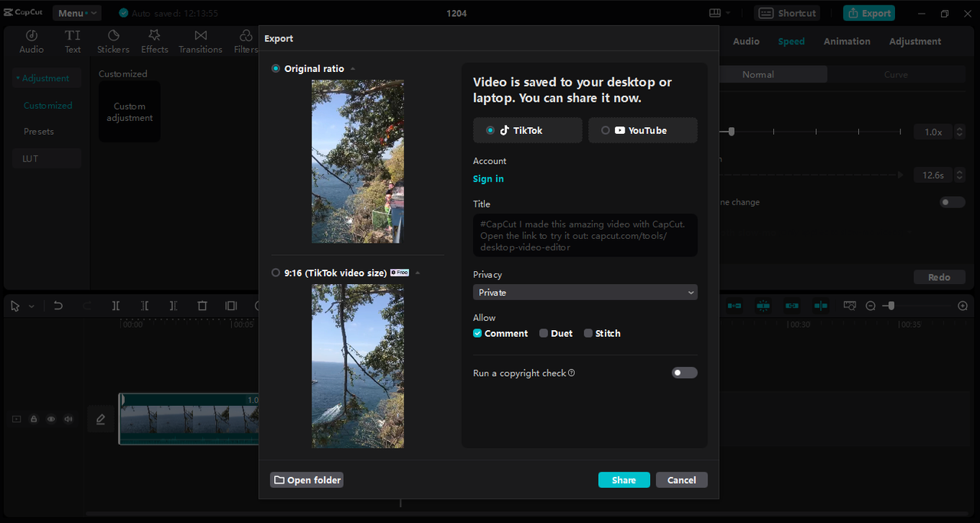The width and height of the screenshot is (980, 523).
Task: Hide the video track with eye icon
Action: [51, 419]
